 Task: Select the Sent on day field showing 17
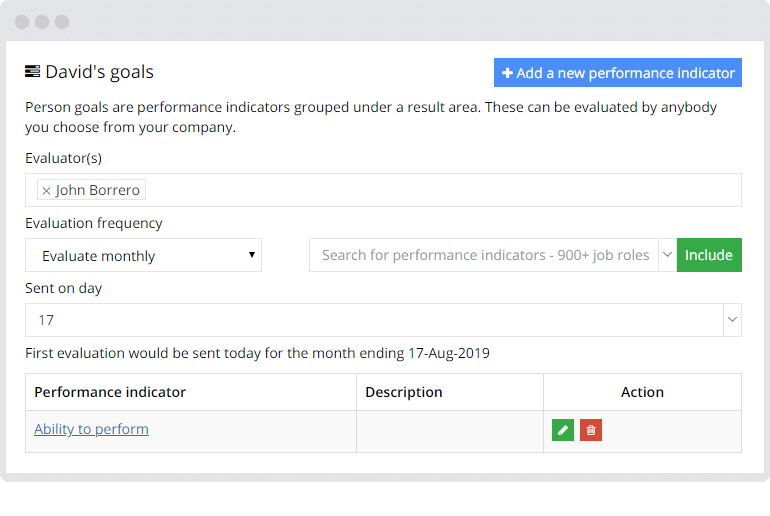[374, 320]
